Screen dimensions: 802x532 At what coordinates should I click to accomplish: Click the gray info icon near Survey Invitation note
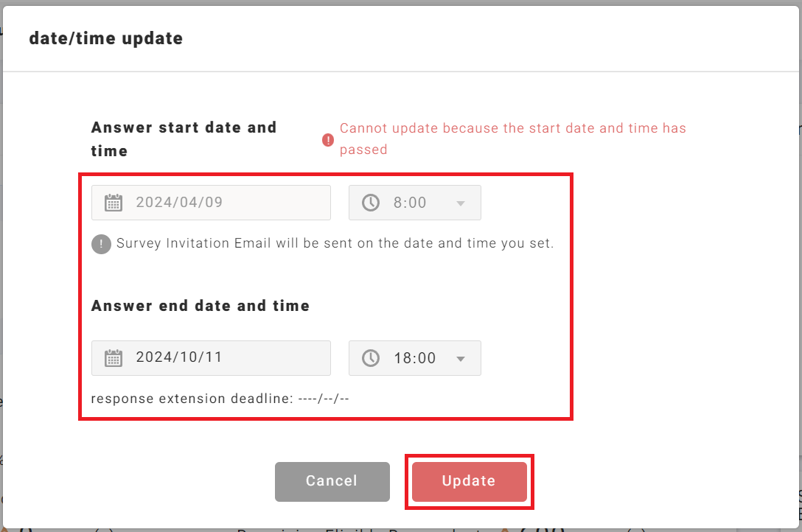tap(101, 244)
